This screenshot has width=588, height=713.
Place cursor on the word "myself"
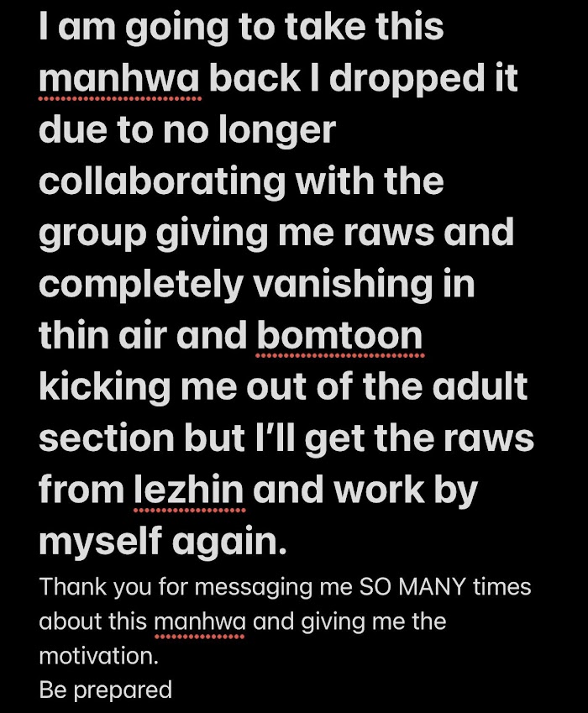click(100, 543)
